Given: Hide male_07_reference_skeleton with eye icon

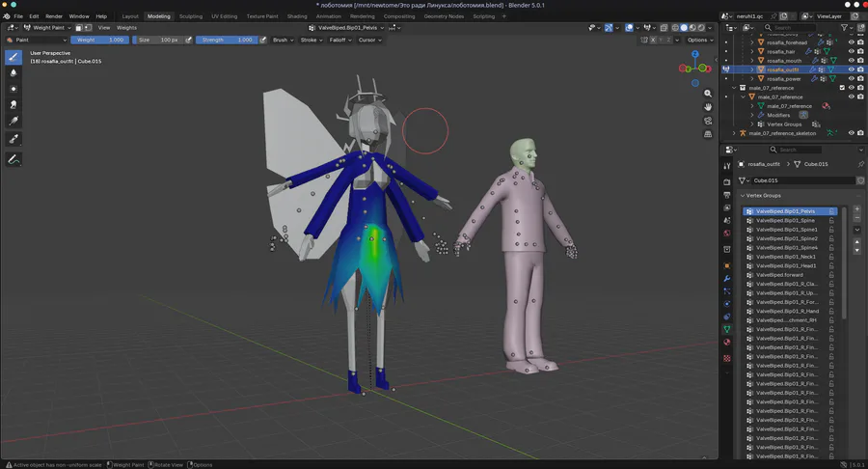Looking at the screenshot, I should (852, 133).
